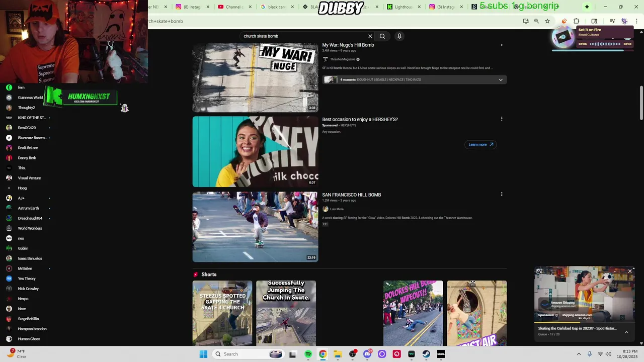Close the Lighthouse browser tab
This screenshot has width=644, height=362.
tap(419, 7)
